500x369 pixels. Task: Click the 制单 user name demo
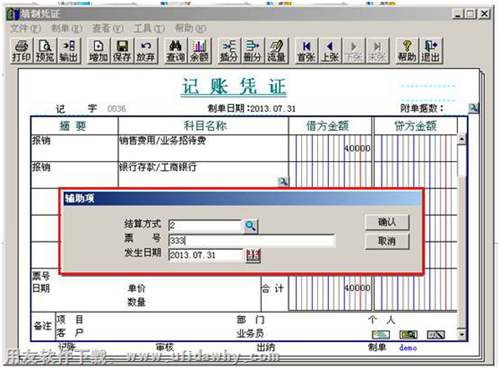408,348
